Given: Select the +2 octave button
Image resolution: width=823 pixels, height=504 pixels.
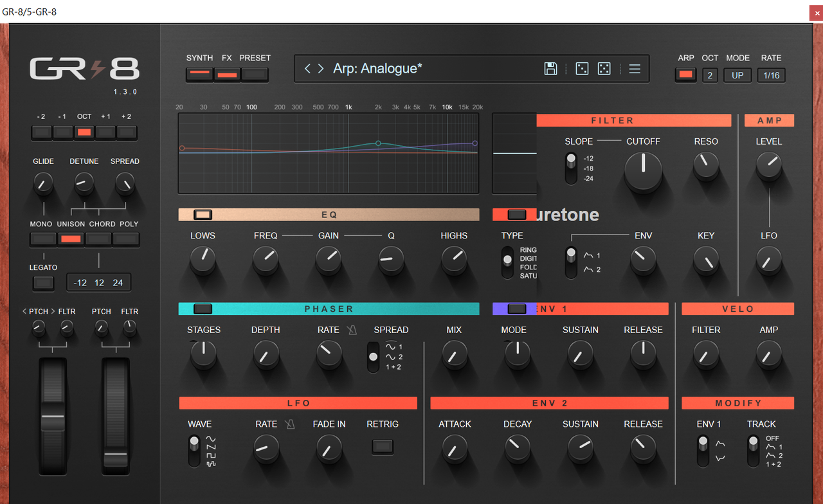Looking at the screenshot, I should click(127, 132).
